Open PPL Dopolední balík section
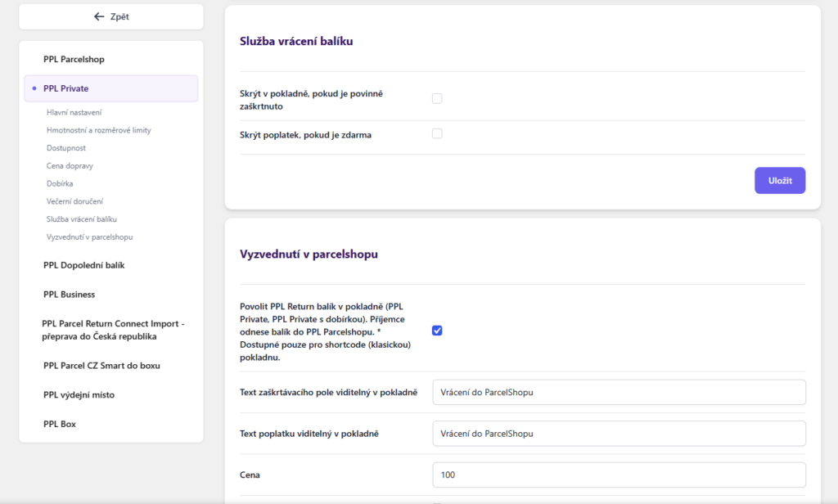The width and height of the screenshot is (838, 504). pos(84,265)
